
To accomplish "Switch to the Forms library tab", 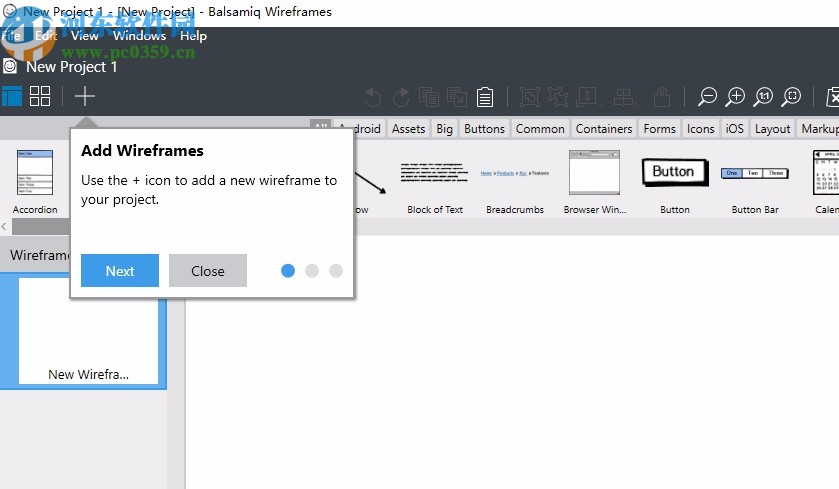I will (659, 129).
